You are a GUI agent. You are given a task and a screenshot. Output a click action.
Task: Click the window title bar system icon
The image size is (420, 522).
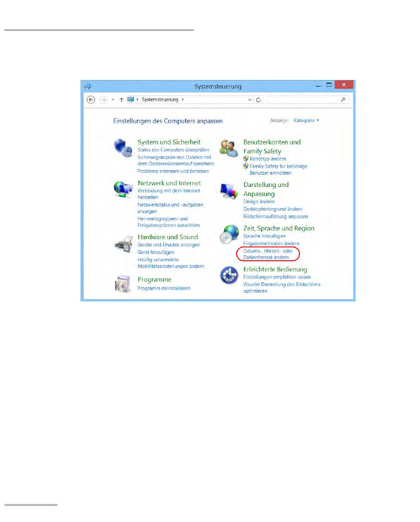pos(87,87)
